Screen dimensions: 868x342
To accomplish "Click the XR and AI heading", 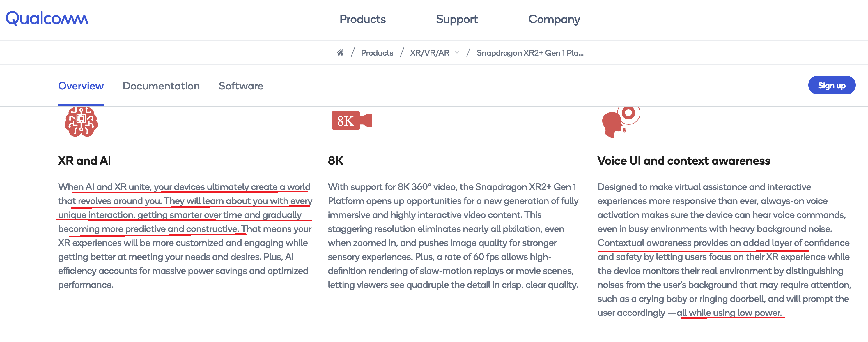I will (x=84, y=161).
